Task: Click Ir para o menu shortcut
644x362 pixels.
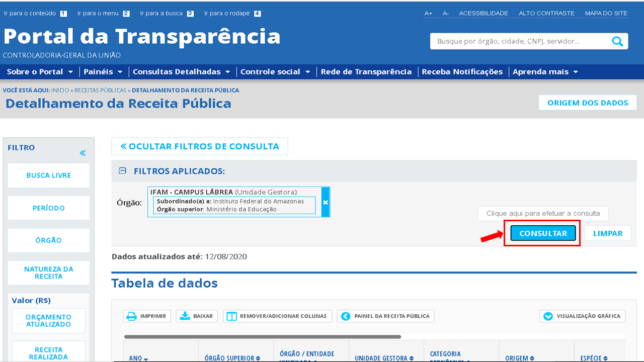Action: click(104, 14)
